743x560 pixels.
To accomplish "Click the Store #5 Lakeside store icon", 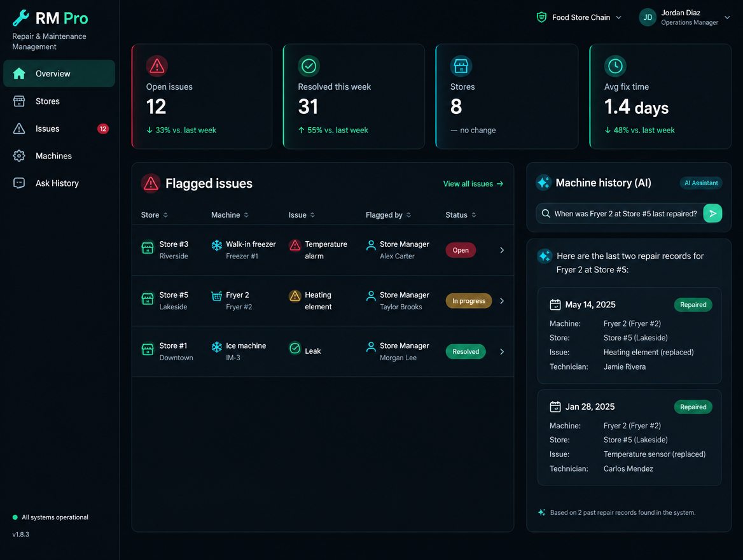I will (x=148, y=298).
